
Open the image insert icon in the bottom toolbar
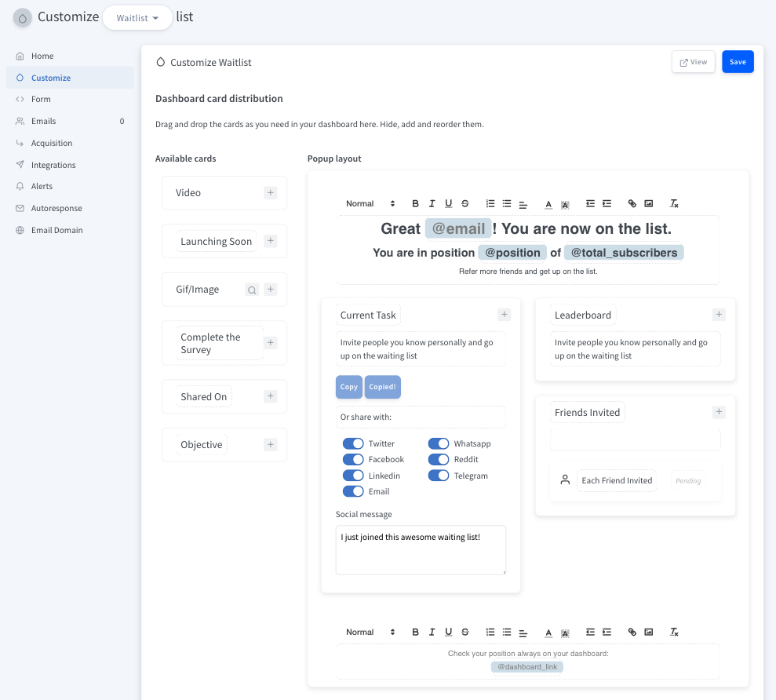pyautogui.click(x=648, y=632)
